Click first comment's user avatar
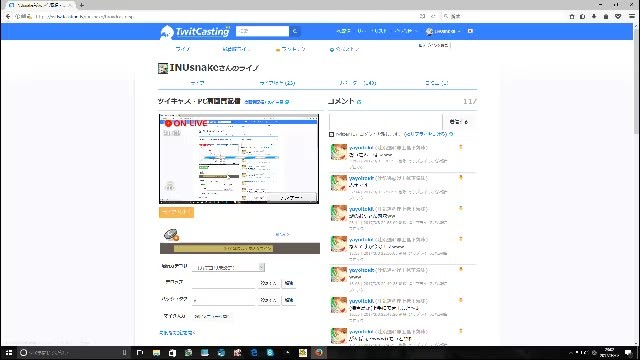The width and height of the screenshot is (640, 360). [x=339, y=152]
